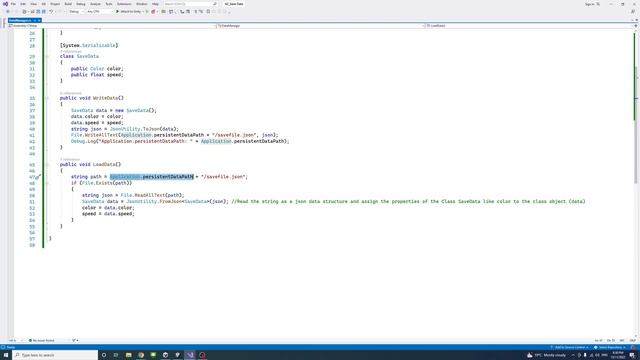The image size is (640, 360).
Task: Click the taskbar search box
Action: [55, 355]
